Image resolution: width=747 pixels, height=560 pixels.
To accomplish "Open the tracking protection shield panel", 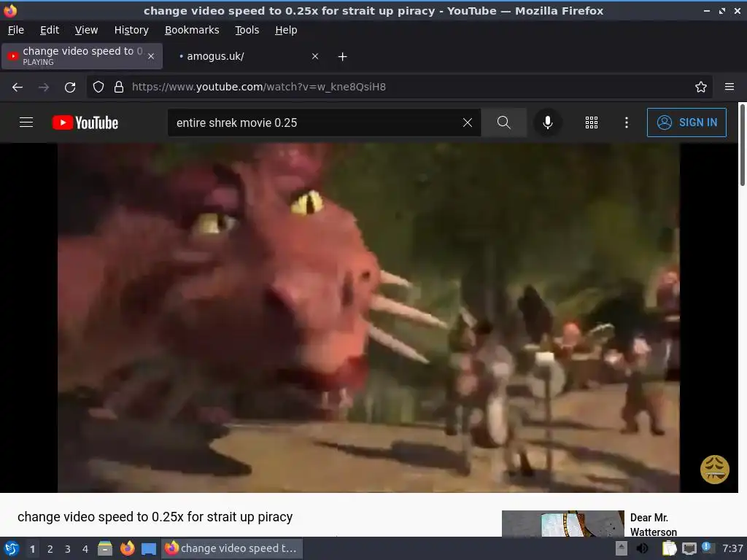I will [x=98, y=87].
